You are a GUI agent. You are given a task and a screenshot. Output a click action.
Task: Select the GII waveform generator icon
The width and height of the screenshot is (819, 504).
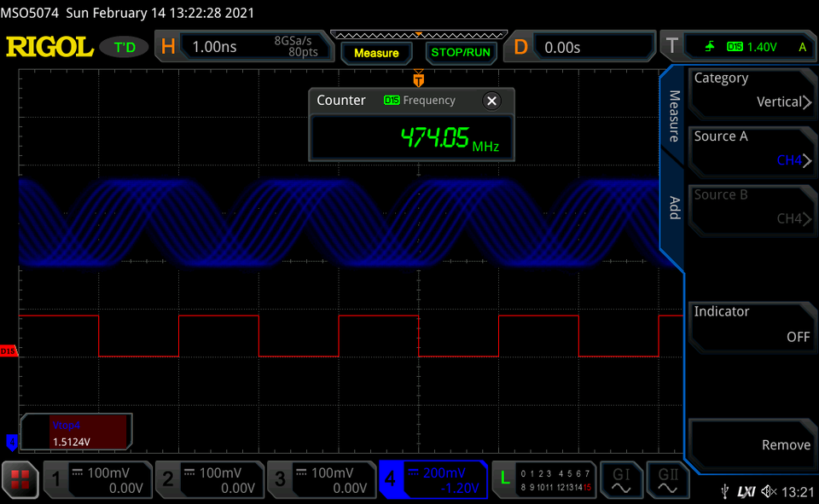coord(666,480)
